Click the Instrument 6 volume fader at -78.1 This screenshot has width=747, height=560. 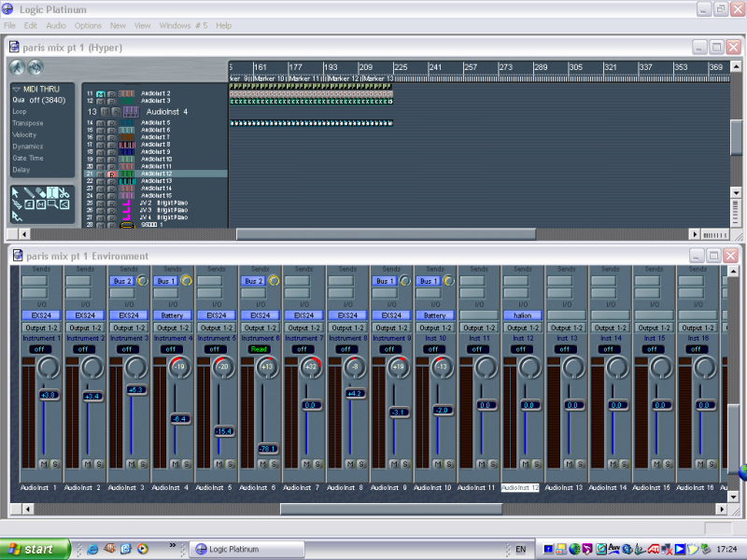pyautogui.click(x=267, y=448)
